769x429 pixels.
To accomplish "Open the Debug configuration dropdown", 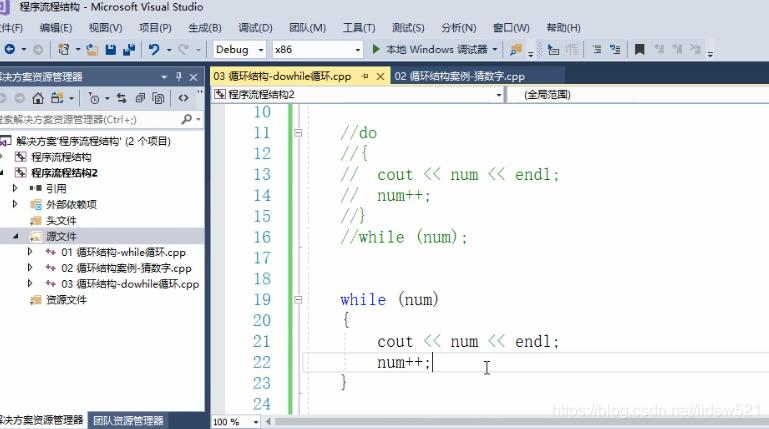I will click(x=260, y=50).
